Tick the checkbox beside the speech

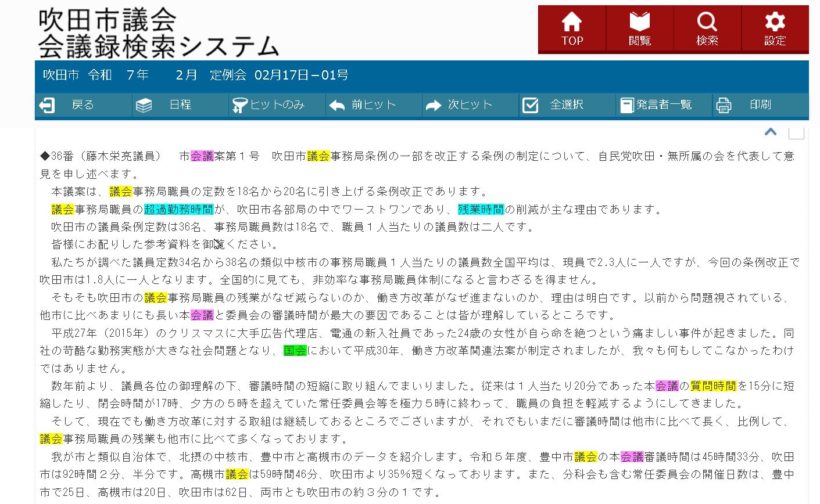pyautogui.click(x=796, y=133)
